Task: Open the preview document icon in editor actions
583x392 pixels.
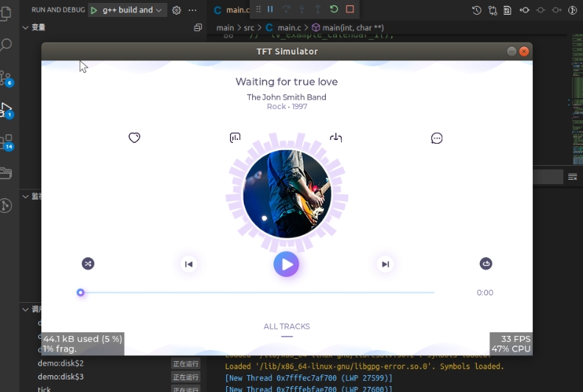Action: pos(508,10)
